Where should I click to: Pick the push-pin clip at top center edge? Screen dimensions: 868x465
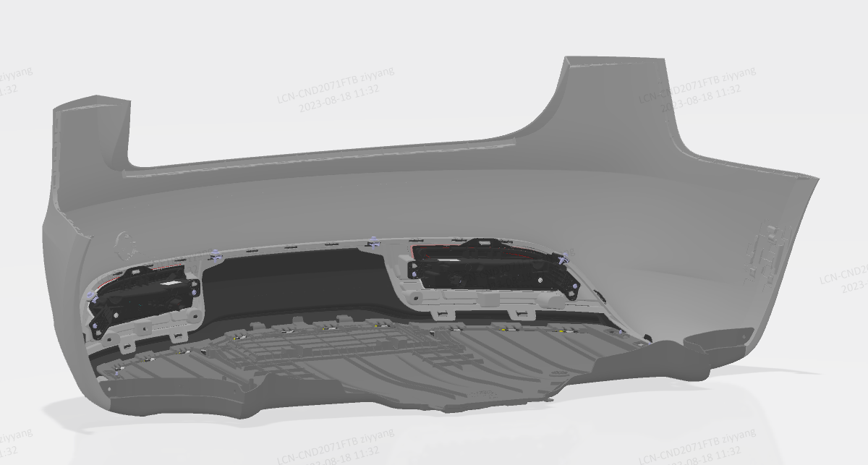pos(374,240)
